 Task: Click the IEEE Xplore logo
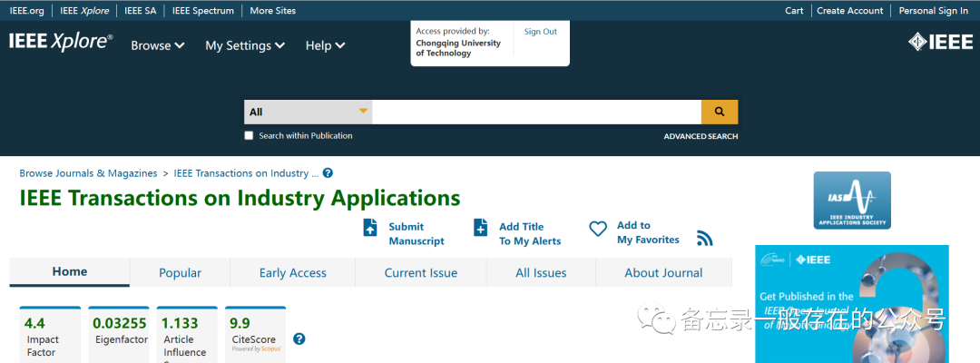click(62, 42)
